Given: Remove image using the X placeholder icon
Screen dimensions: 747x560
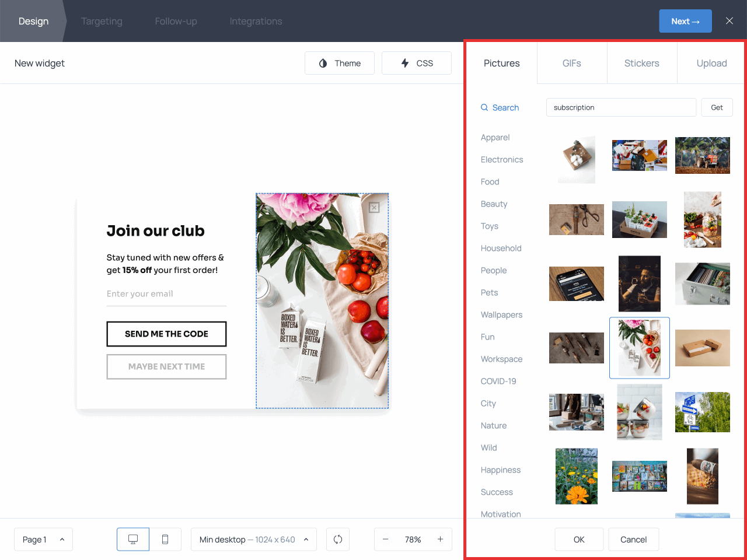Looking at the screenshot, I should (374, 208).
